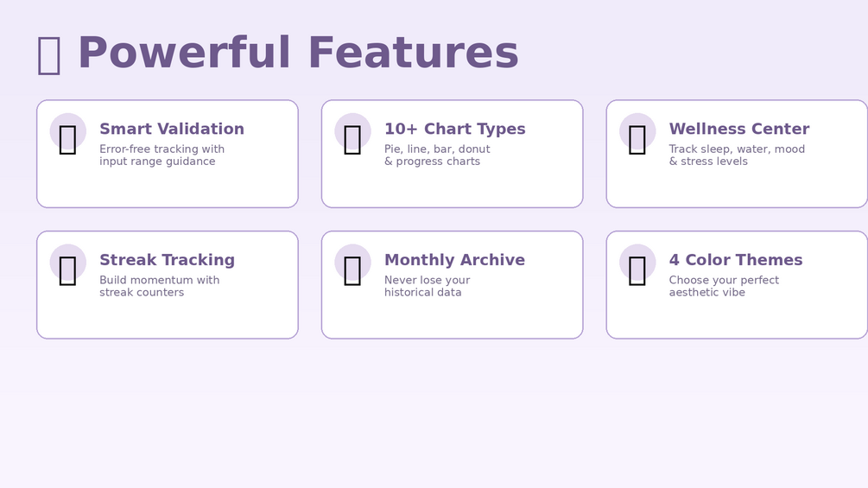Screen dimensions: 868x488
Task: Click the 4 Color Themes heading
Action: coord(735,261)
